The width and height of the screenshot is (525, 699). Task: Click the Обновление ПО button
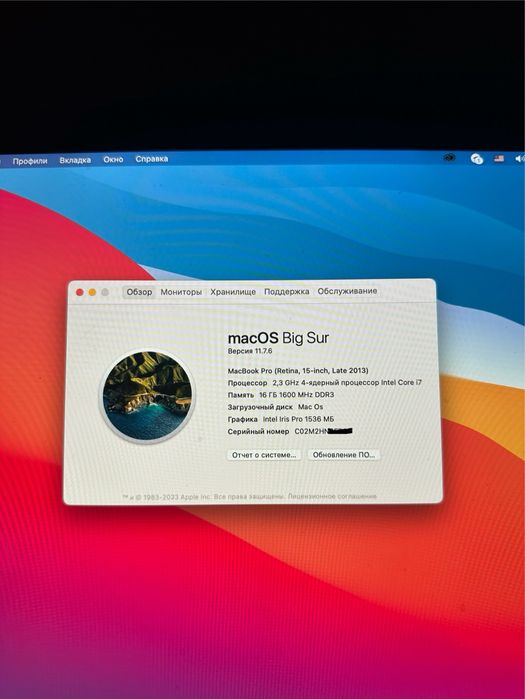[344, 455]
